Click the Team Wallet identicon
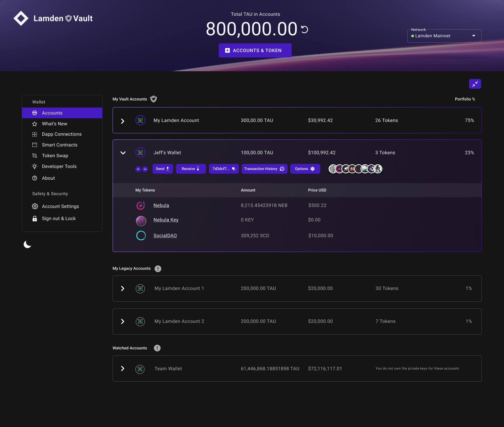 tap(140, 369)
